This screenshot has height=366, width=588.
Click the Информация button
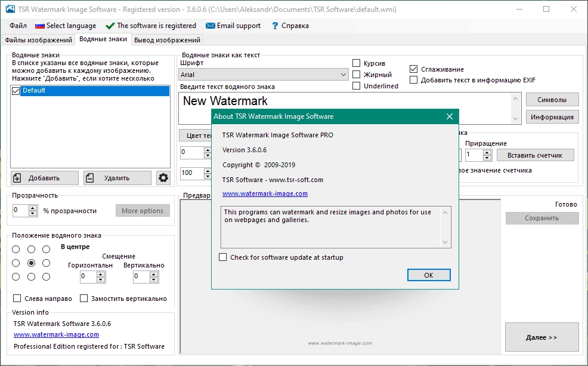[x=552, y=117]
